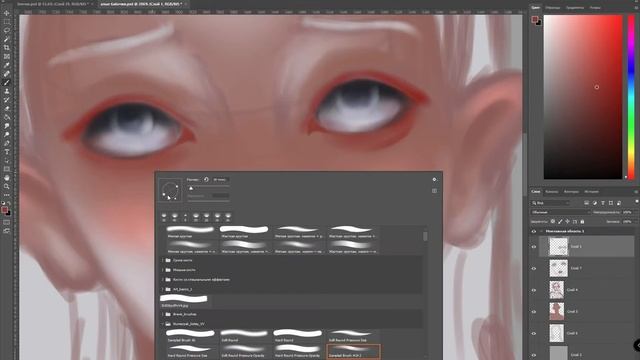Select the Brush tool in toolbar
This screenshot has height=360, width=640.
[7, 82]
